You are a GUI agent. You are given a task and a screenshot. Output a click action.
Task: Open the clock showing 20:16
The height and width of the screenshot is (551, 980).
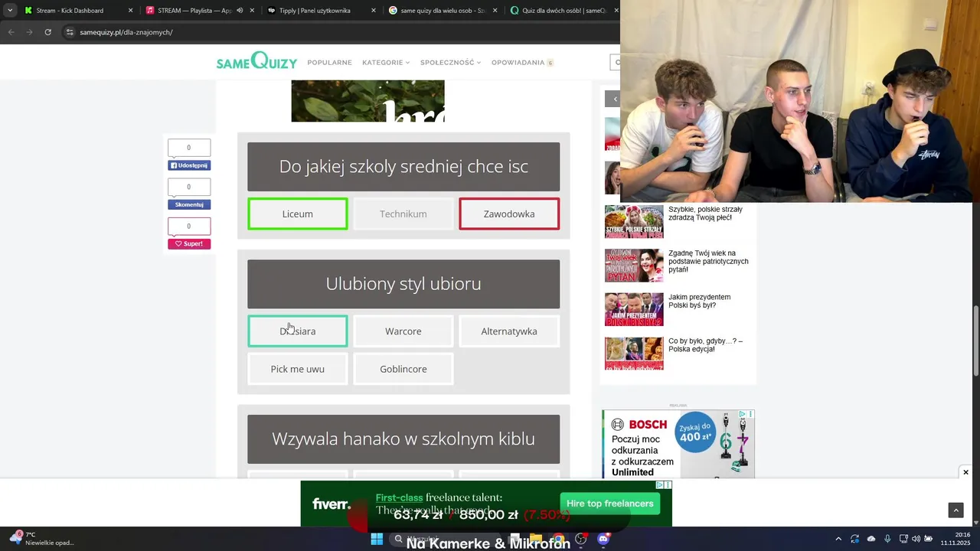(955, 539)
